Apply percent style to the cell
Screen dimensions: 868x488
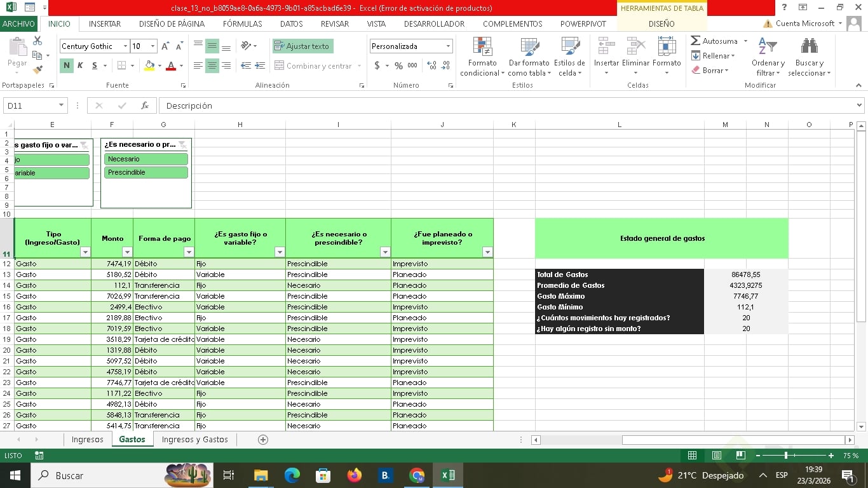pyautogui.click(x=398, y=65)
